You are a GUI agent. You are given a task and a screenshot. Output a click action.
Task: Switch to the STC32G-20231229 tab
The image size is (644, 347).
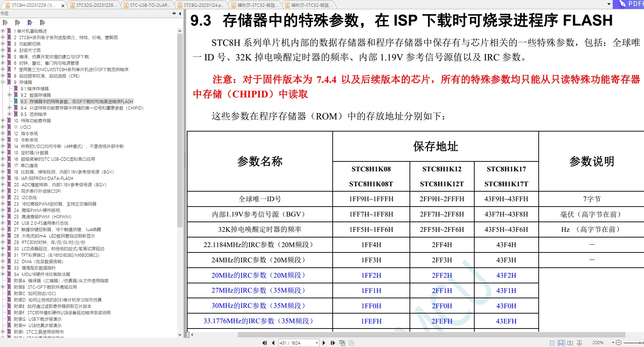pos(94,5)
